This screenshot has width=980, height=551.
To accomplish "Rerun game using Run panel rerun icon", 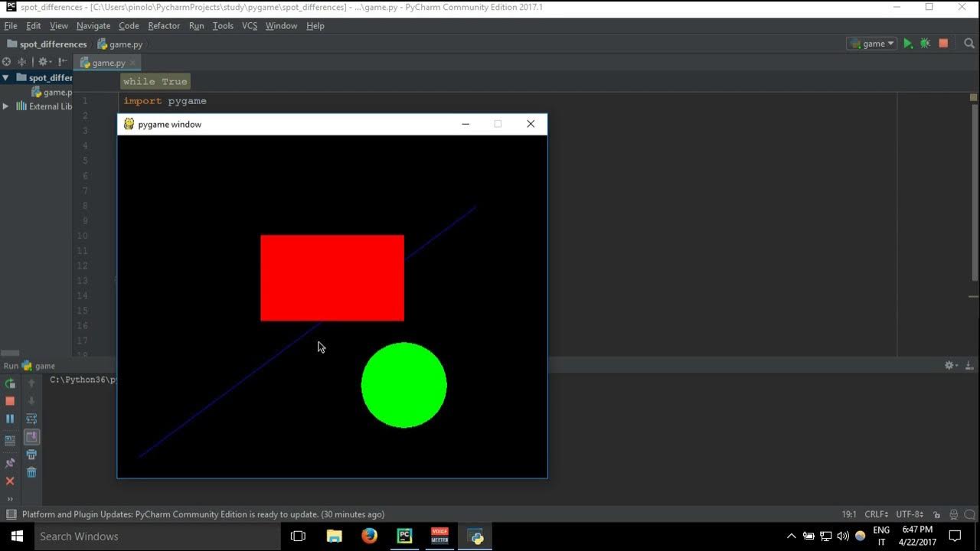I will point(10,383).
